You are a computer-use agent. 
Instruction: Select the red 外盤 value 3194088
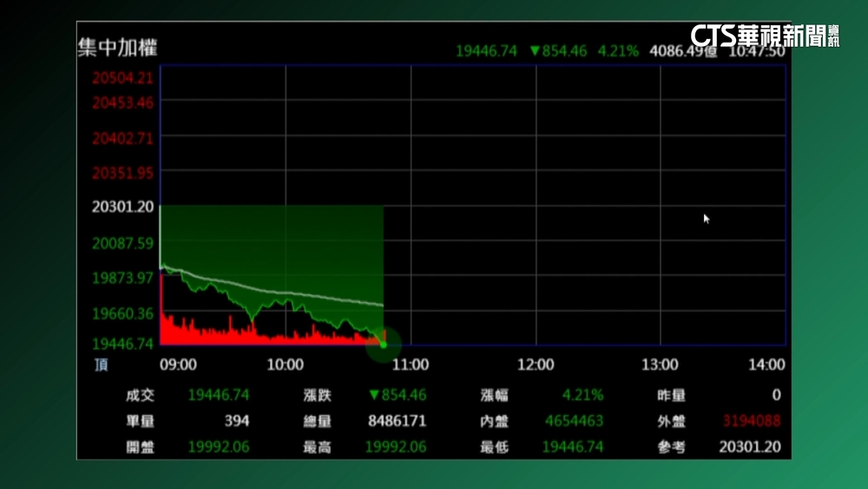coord(751,421)
